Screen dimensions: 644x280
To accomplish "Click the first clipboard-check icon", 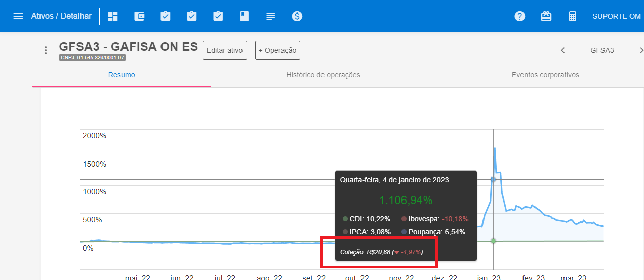I will coord(166,16).
